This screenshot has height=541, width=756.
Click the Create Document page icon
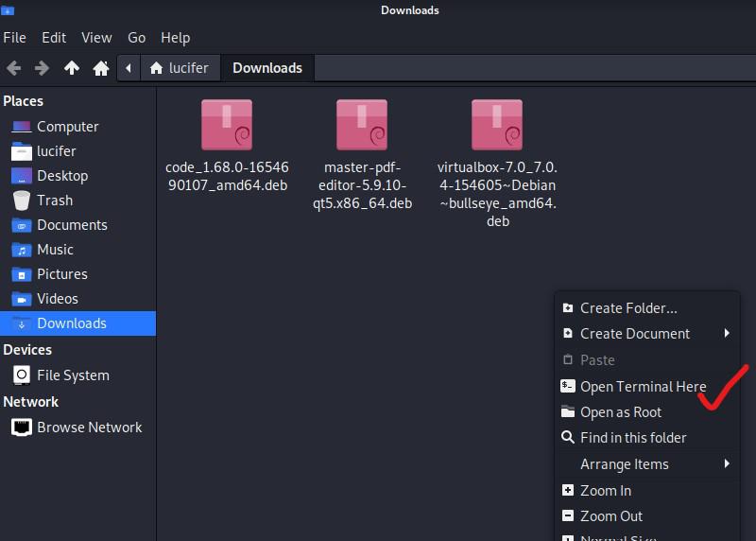tap(568, 334)
